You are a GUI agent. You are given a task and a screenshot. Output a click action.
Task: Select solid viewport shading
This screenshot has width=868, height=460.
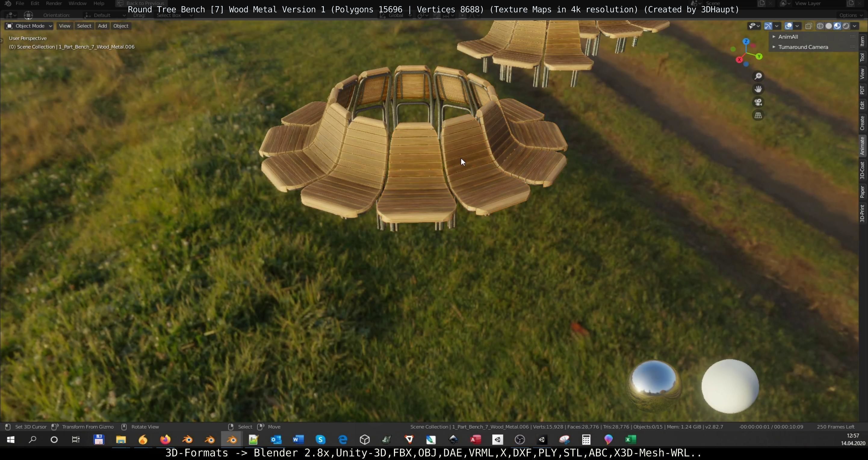click(x=829, y=26)
